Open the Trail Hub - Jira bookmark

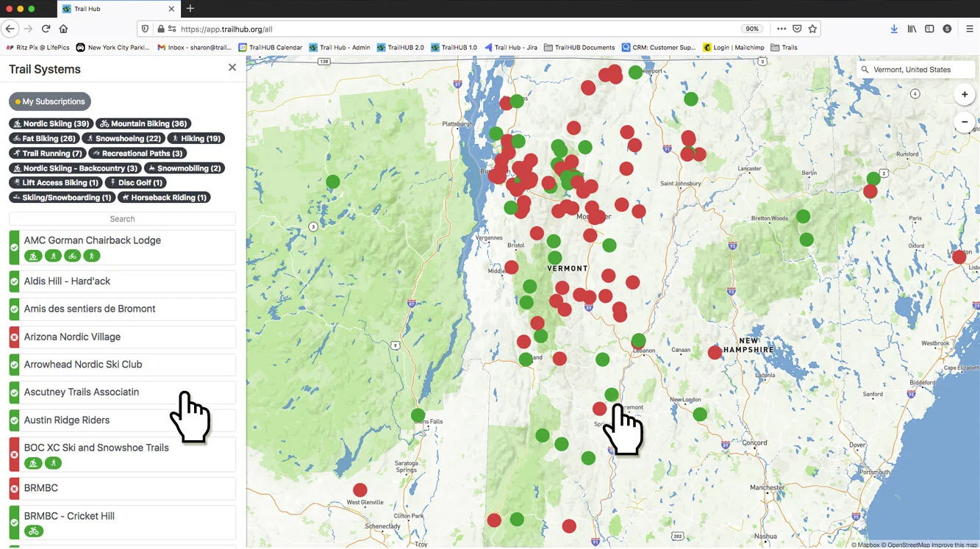510,47
